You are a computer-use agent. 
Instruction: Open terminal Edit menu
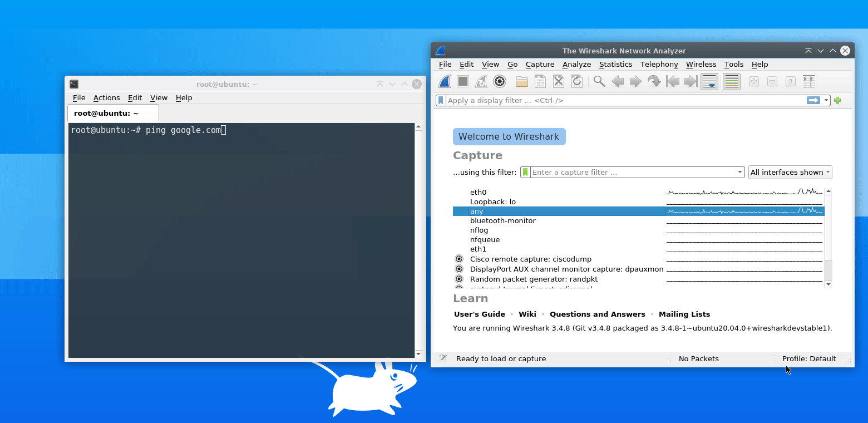[135, 97]
